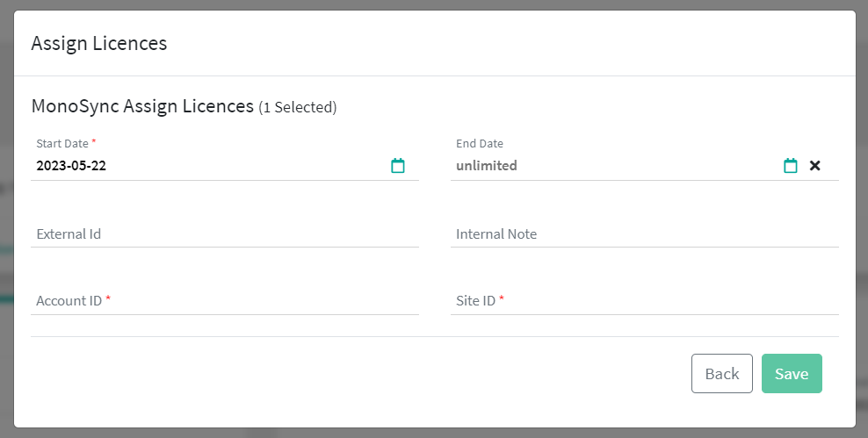Focus the Account ID input field

point(224,301)
